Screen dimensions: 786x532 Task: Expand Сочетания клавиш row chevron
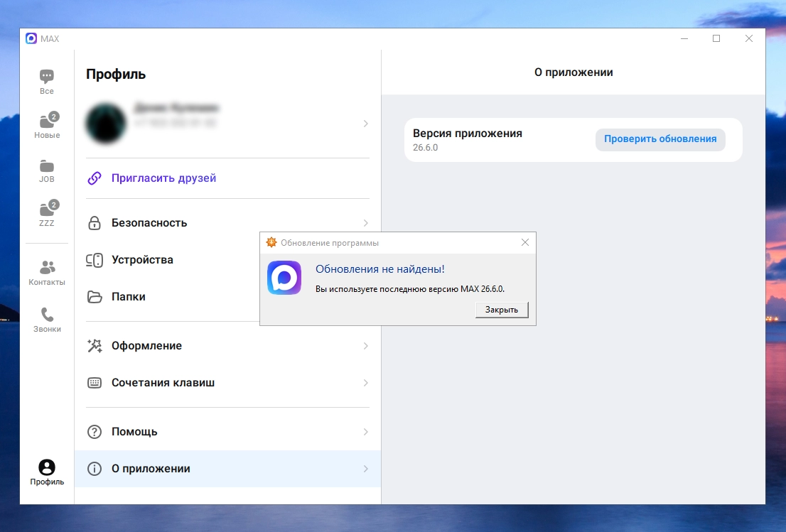365,383
